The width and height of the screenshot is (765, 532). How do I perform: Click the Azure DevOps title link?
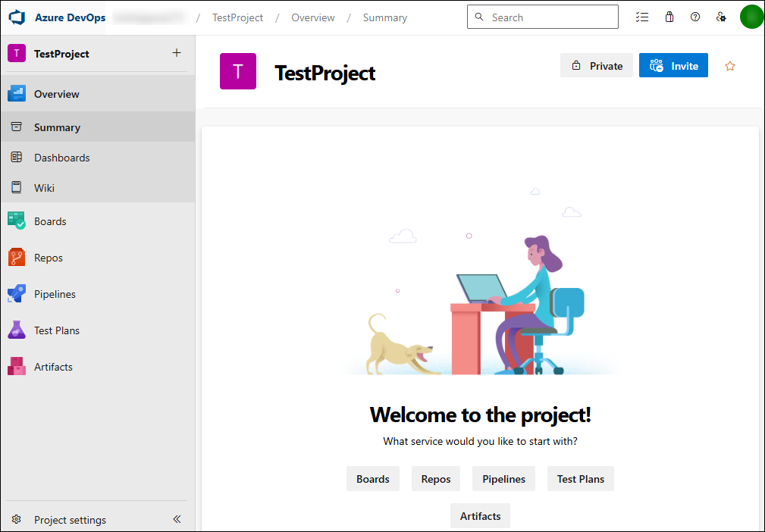[70, 17]
